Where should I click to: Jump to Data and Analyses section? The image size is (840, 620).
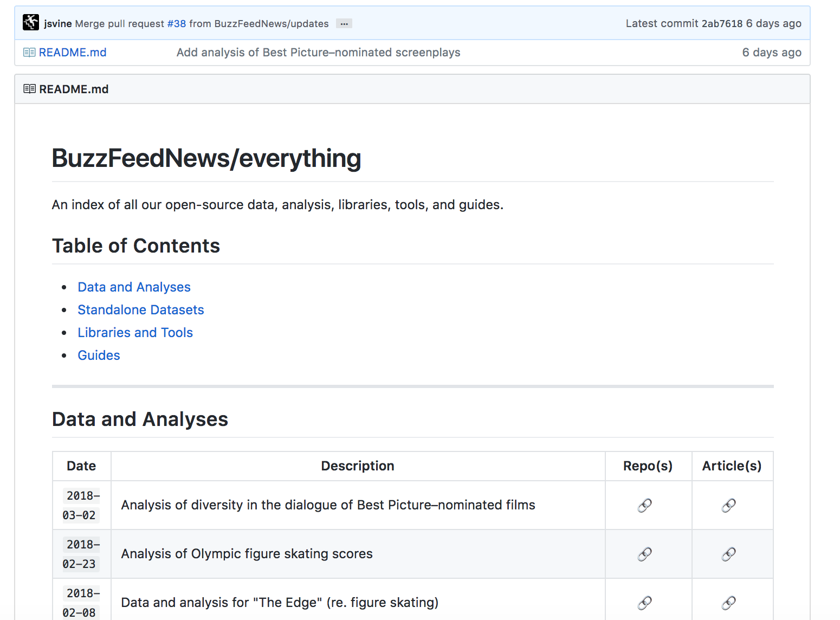coord(134,287)
